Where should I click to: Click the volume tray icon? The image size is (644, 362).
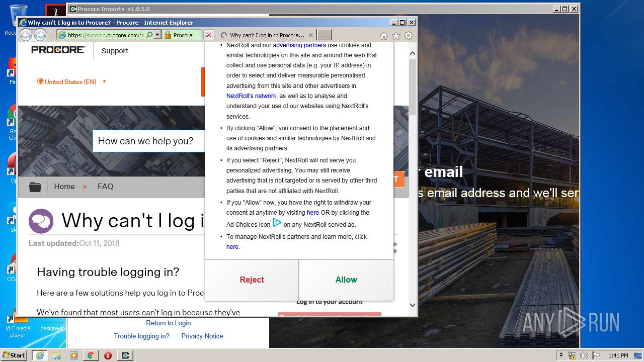pos(584,355)
